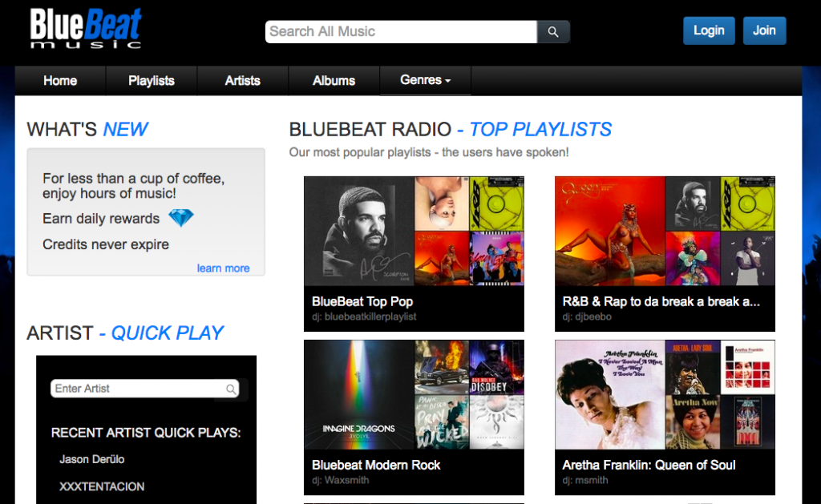
Task: Focus the Search All Music field
Action: tap(401, 32)
